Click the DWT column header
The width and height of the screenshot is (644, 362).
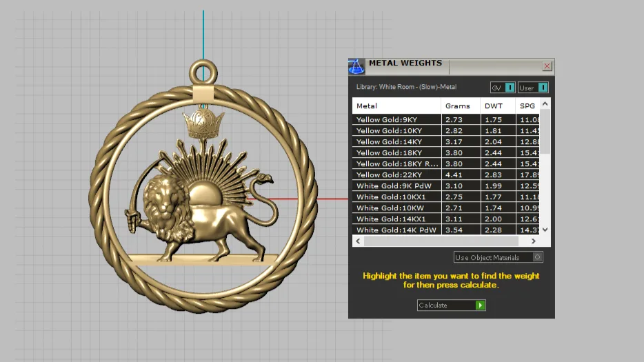(x=498, y=106)
